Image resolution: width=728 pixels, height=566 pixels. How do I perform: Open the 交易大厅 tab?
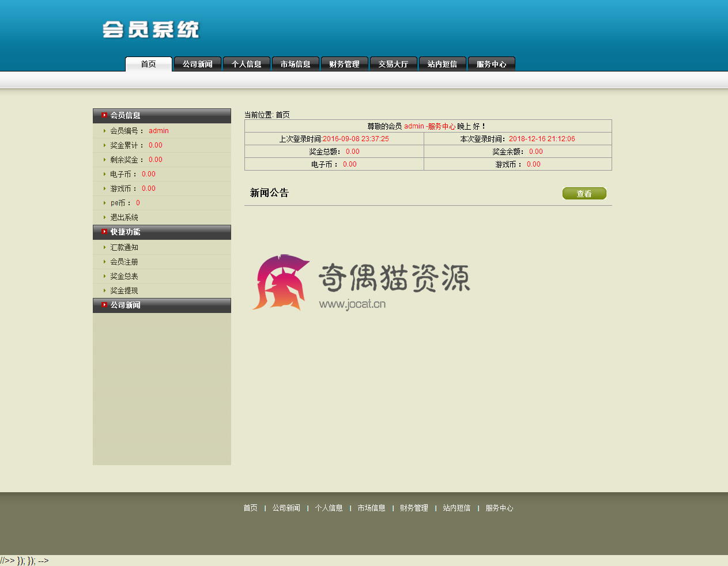point(394,64)
